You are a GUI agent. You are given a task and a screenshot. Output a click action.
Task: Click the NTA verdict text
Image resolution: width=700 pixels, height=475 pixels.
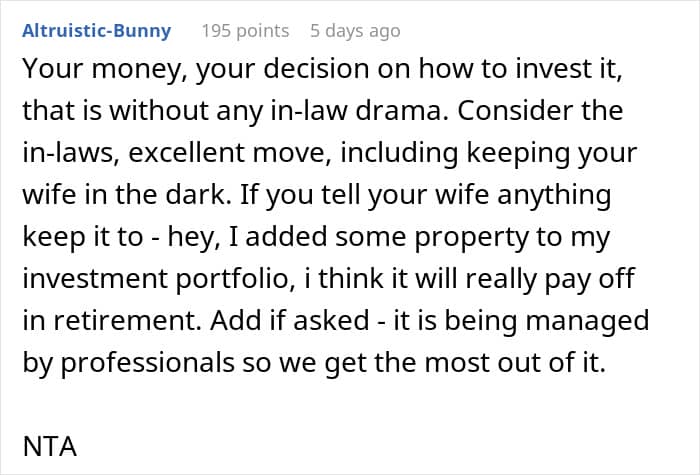(x=50, y=446)
